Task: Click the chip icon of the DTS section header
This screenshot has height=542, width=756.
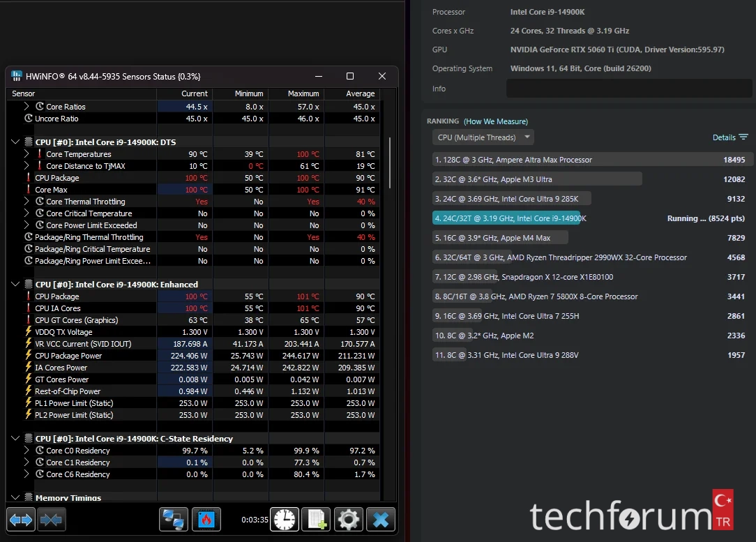Action: 29,142
